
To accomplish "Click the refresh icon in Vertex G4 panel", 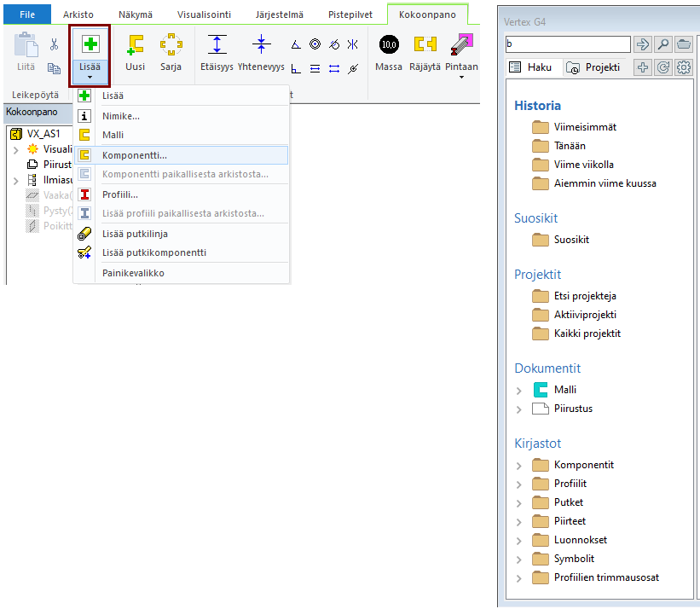I will (663, 67).
